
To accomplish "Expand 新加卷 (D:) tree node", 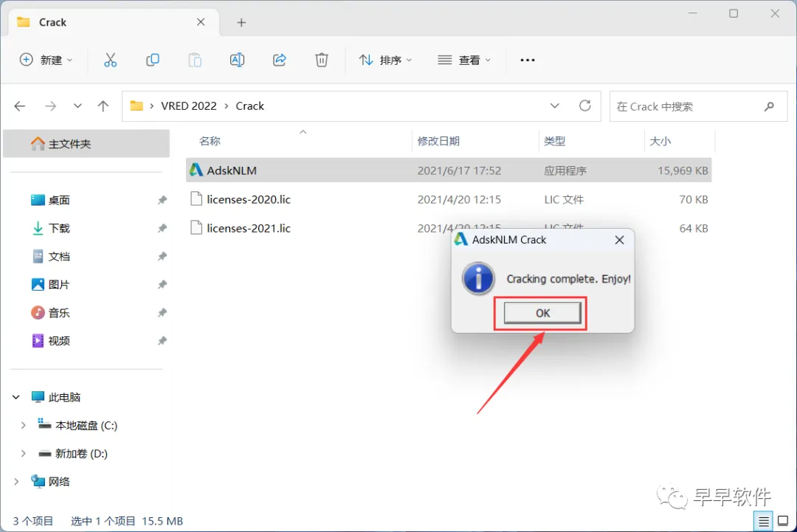I will [23, 453].
